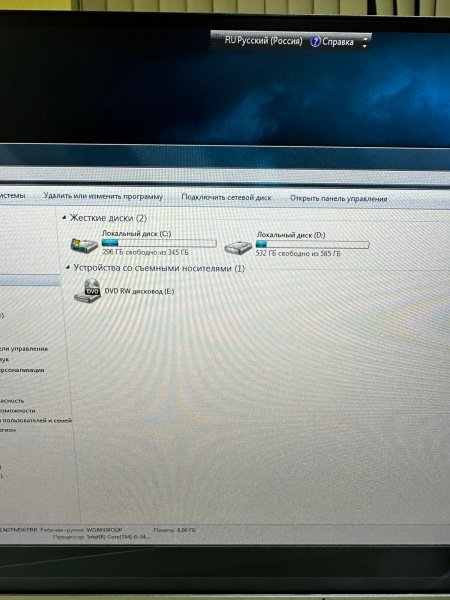Select 'Локальный диск (C:)' label

pyautogui.click(x=136, y=233)
